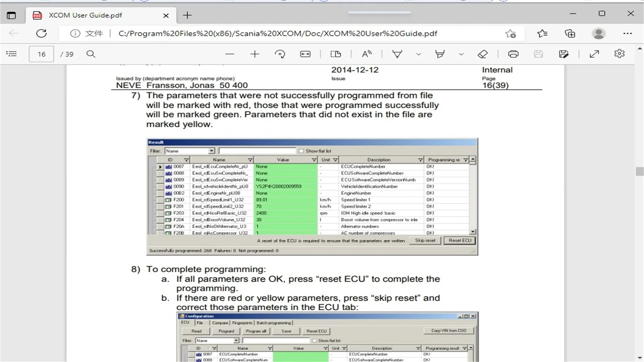
Task: Select the XCOM User Guide.pdf tab
Action: [86, 15]
